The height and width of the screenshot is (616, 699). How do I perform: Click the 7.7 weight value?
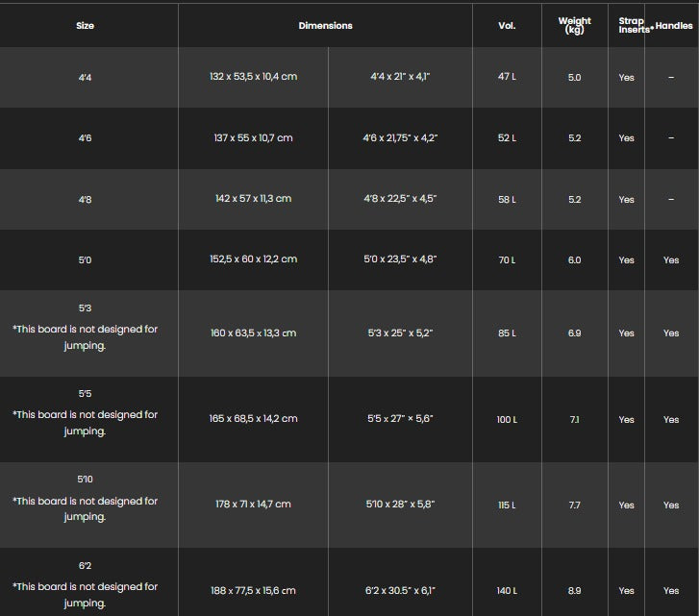pos(574,505)
